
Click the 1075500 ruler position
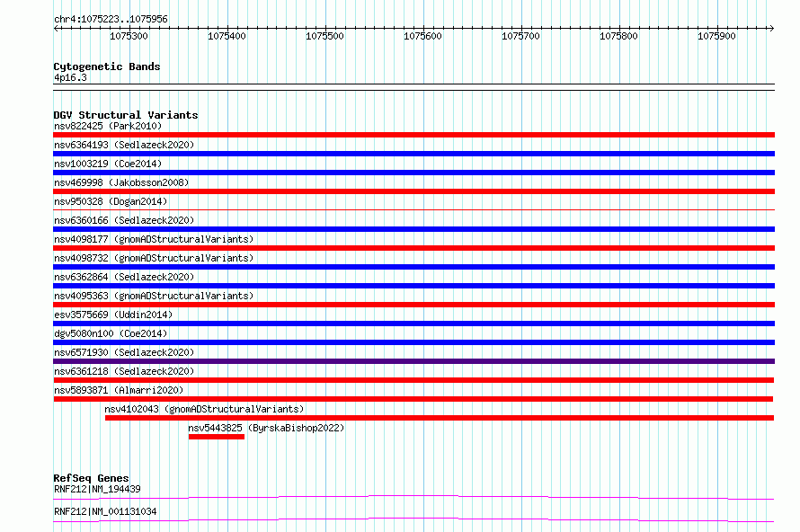324,36
